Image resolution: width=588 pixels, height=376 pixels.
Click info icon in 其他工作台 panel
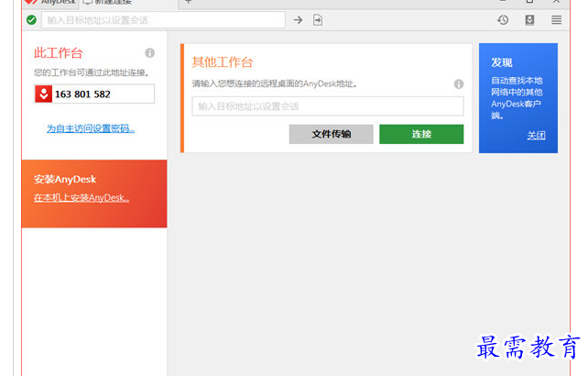(459, 84)
